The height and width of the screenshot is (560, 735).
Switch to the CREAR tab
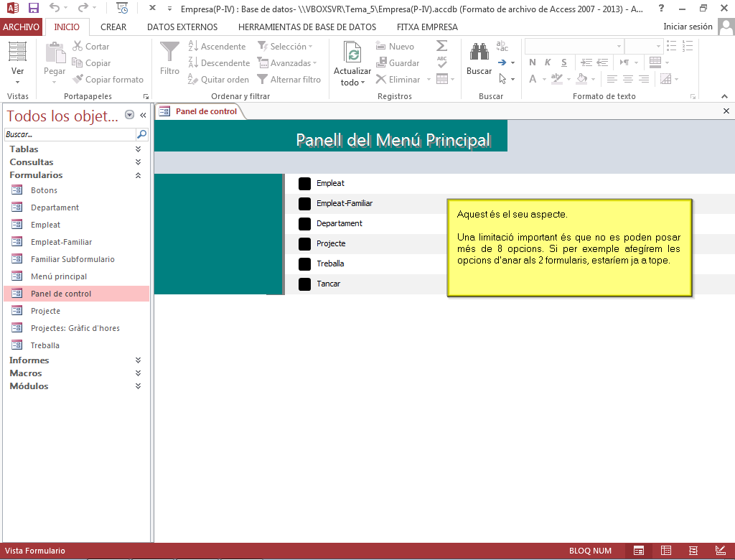(113, 27)
